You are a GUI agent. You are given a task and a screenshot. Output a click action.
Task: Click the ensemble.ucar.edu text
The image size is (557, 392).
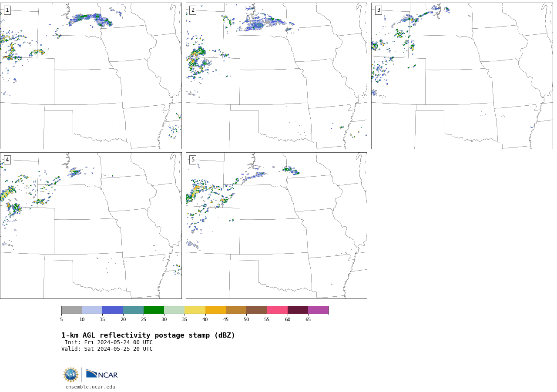pyautogui.click(x=91, y=387)
